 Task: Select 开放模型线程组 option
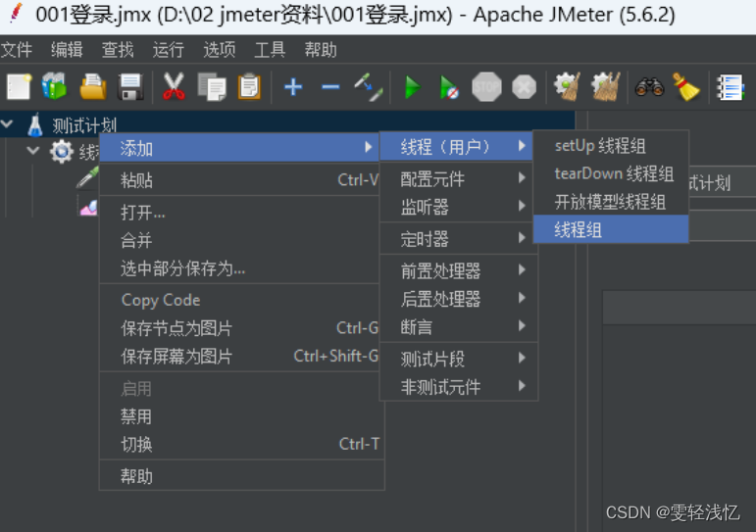[x=611, y=202]
